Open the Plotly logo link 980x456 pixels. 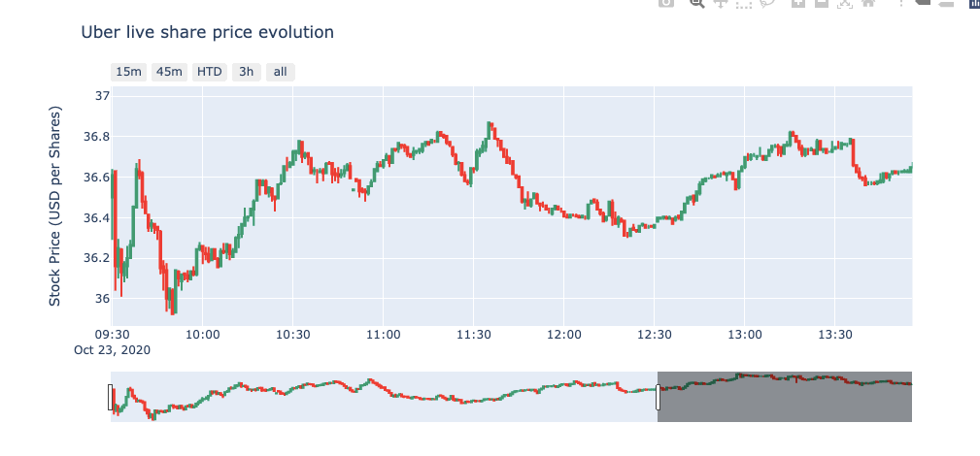pyautogui.click(x=972, y=3)
